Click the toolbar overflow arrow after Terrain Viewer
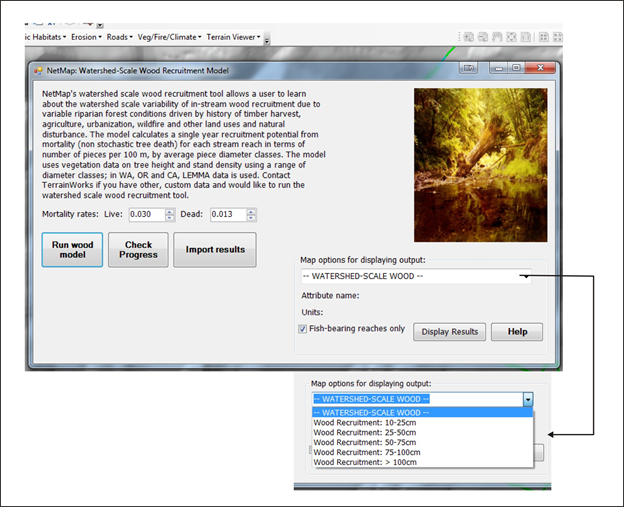Screen dimensions: 624x507 point(267,40)
